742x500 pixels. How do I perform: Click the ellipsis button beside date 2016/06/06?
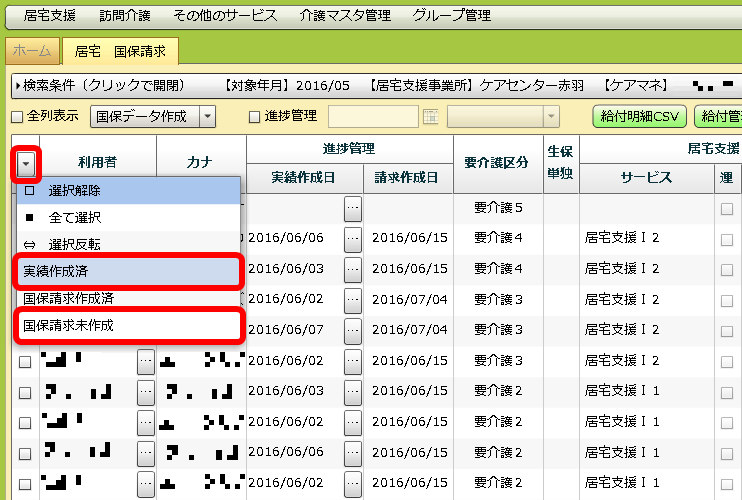click(x=352, y=238)
